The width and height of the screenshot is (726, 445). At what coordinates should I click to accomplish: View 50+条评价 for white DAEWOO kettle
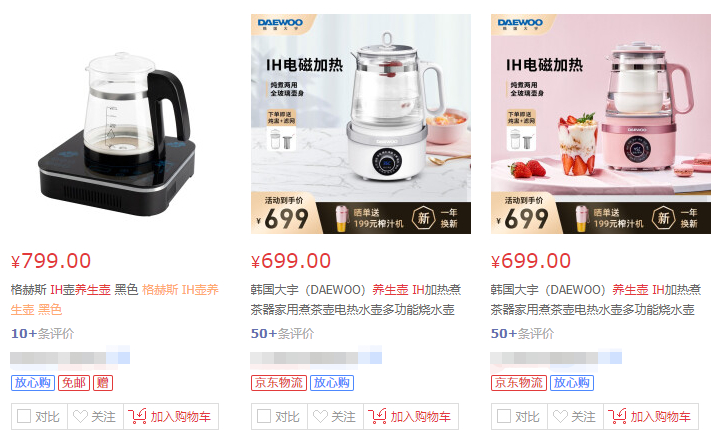[x=282, y=333]
